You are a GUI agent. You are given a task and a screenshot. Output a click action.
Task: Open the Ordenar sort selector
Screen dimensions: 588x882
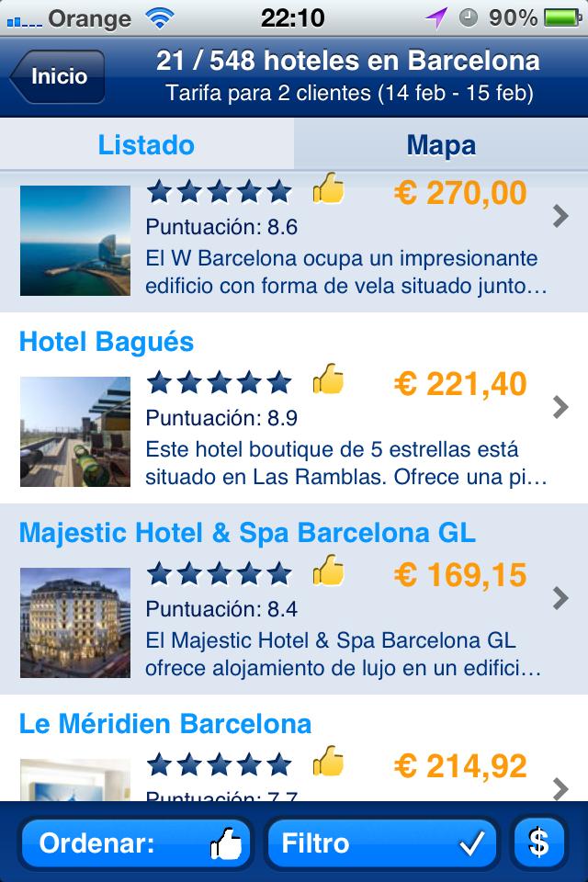click(x=134, y=842)
